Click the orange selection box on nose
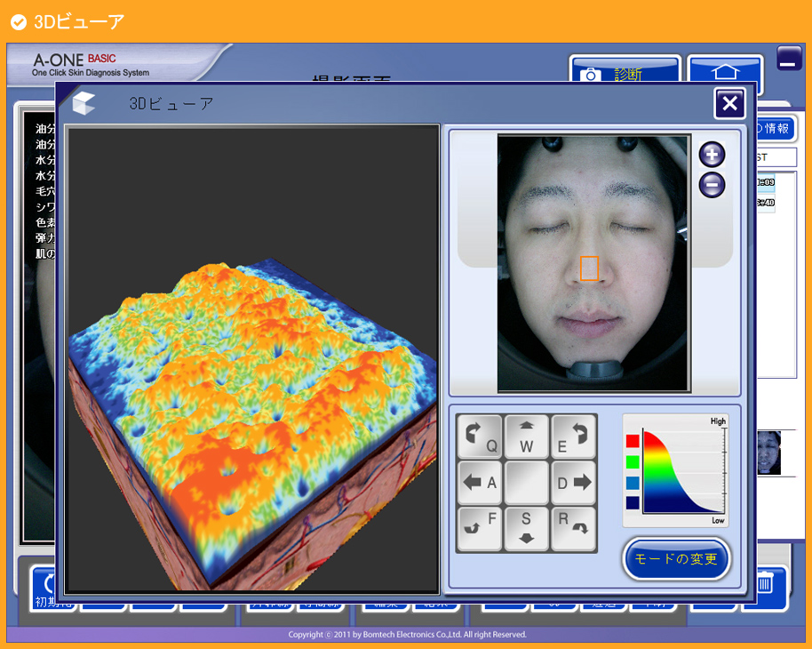Viewport: 812px width, 649px height. pos(589,268)
